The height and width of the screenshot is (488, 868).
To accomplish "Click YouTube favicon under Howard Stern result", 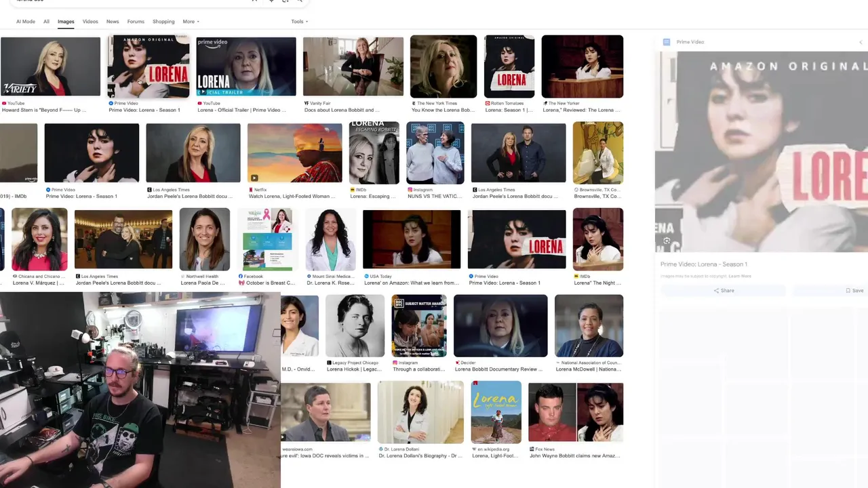I will point(4,103).
